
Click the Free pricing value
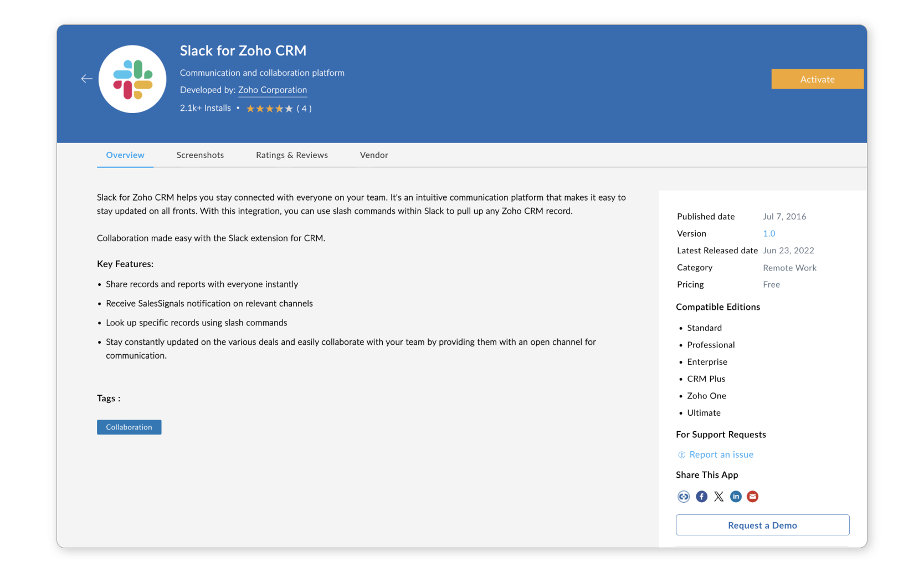771,285
